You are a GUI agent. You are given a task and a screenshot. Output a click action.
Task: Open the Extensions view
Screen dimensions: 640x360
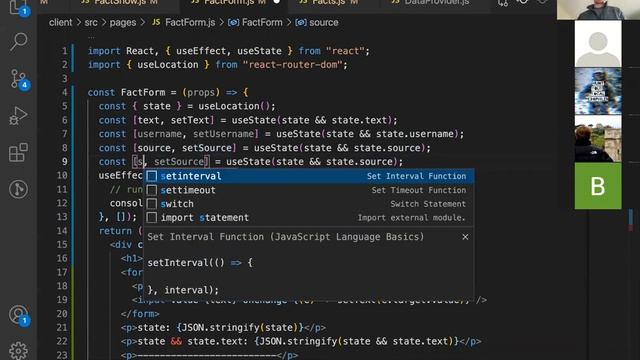click(x=18, y=153)
